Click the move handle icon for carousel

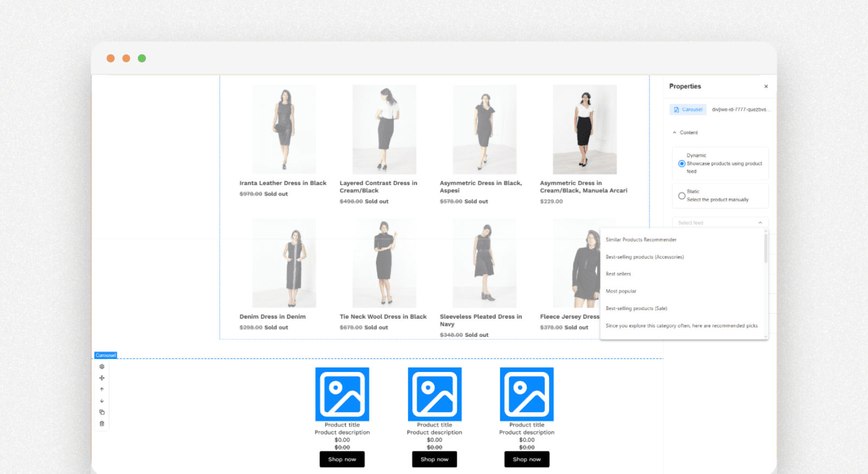pos(102,378)
